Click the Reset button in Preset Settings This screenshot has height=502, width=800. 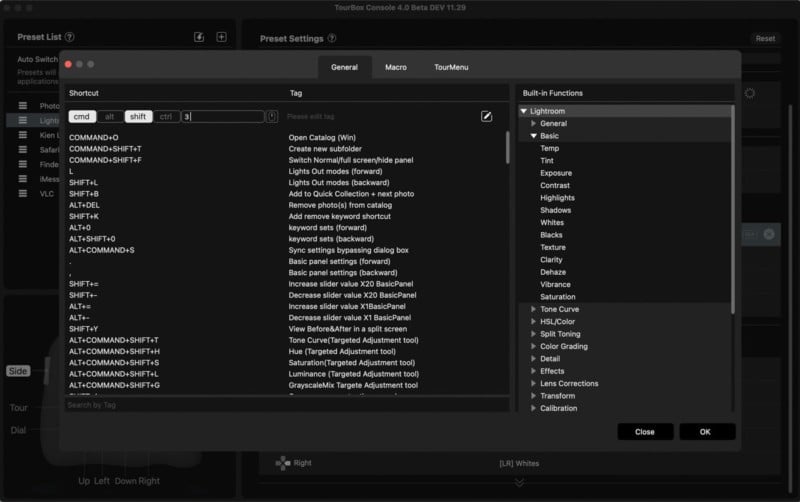coord(765,38)
